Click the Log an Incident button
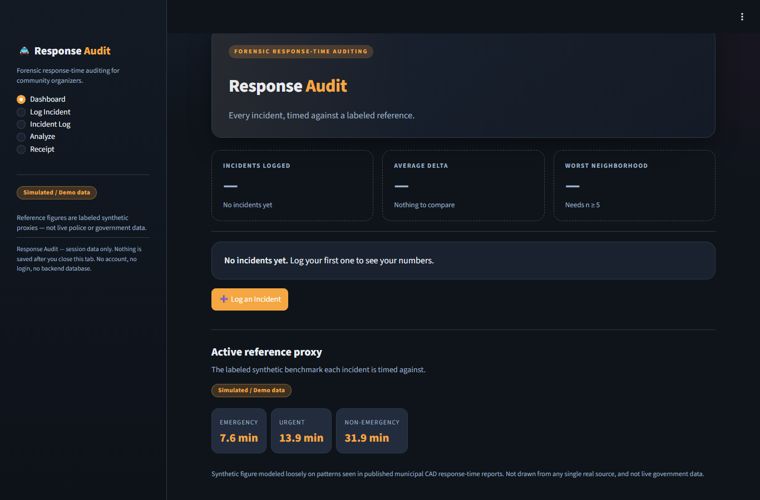Screen dimensions: 760x500 point(250,299)
